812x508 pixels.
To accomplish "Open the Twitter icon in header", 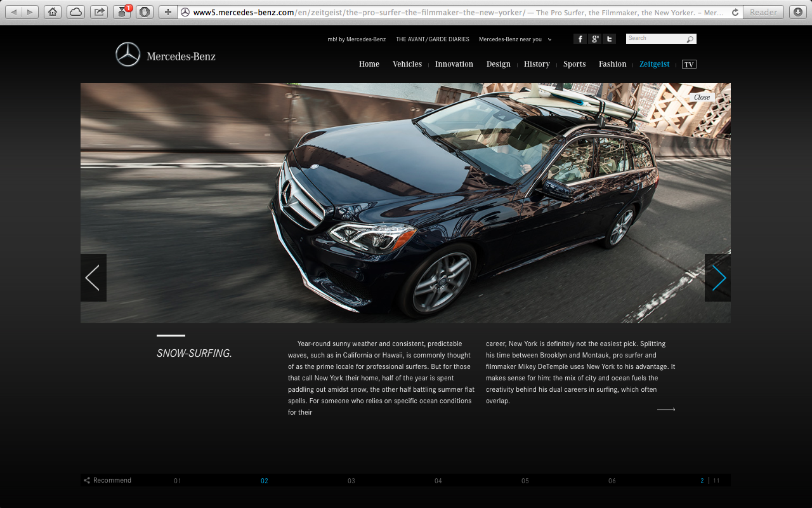I will point(609,39).
